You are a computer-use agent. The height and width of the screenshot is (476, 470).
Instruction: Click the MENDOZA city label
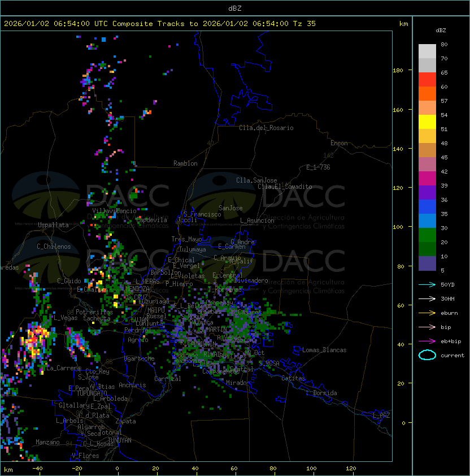point(137,288)
